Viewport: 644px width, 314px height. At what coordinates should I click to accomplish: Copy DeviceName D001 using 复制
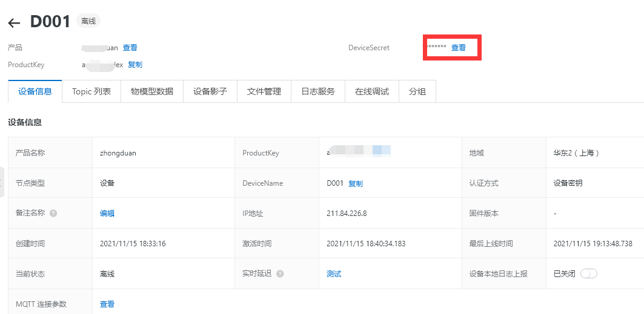point(356,183)
